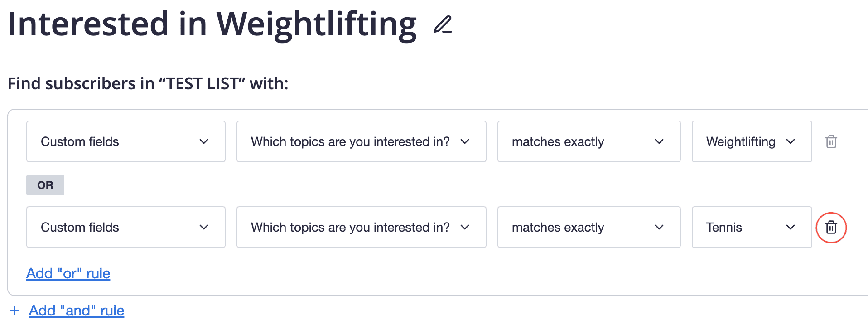
Task: Click the Add "or" rule link
Action: pos(68,273)
